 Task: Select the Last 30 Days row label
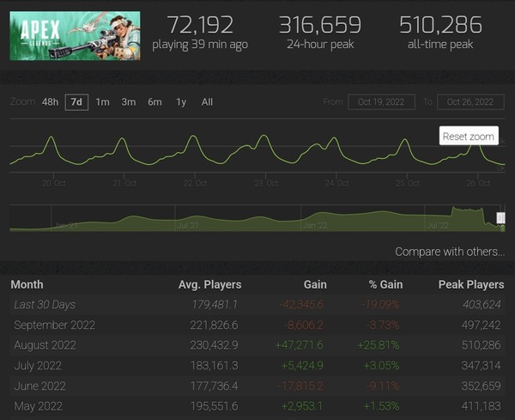click(x=45, y=305)
